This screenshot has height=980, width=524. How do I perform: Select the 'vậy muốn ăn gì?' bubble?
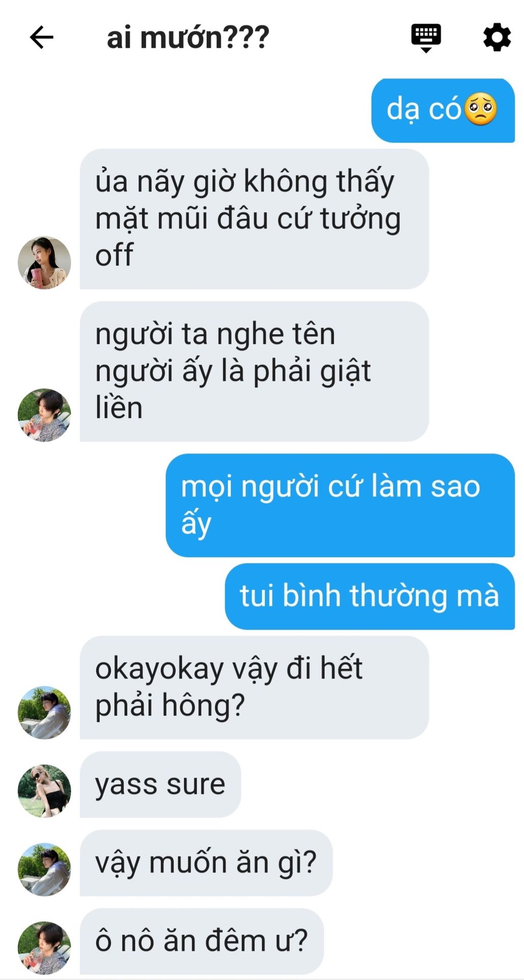206,863
